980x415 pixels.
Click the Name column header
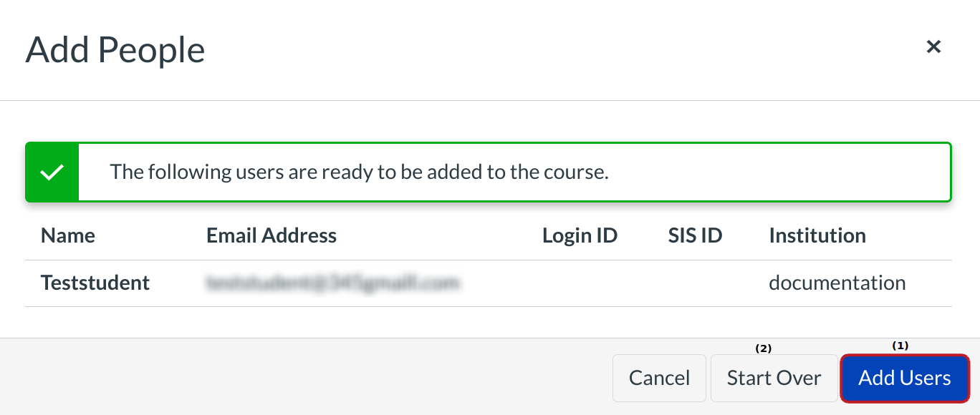[68, 235]
